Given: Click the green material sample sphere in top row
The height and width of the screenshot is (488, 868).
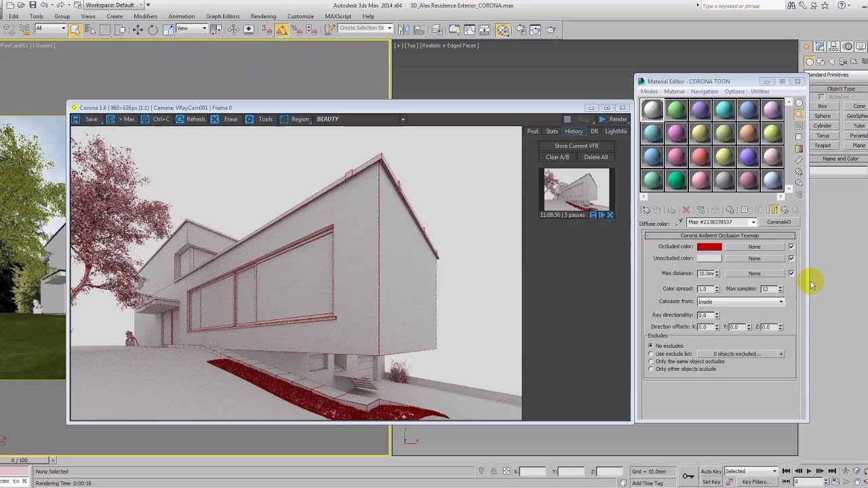Looking at the screenshot, I should pos(676,110).
